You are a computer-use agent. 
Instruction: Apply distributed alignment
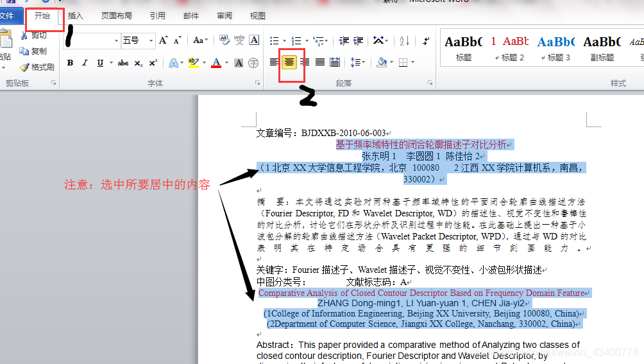[x=335, y=62]
